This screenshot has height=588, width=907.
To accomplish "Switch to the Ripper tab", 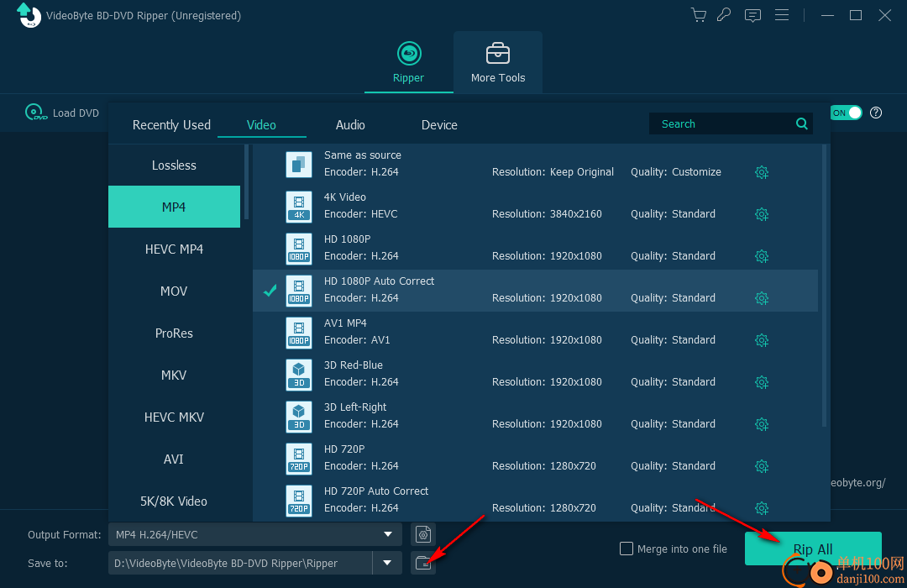I will [409, 62].
